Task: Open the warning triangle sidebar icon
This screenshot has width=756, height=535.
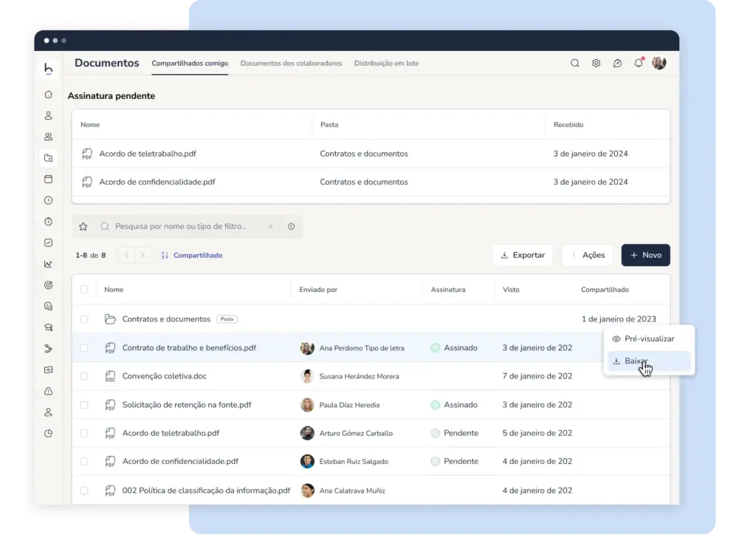Action: [48, 391]
